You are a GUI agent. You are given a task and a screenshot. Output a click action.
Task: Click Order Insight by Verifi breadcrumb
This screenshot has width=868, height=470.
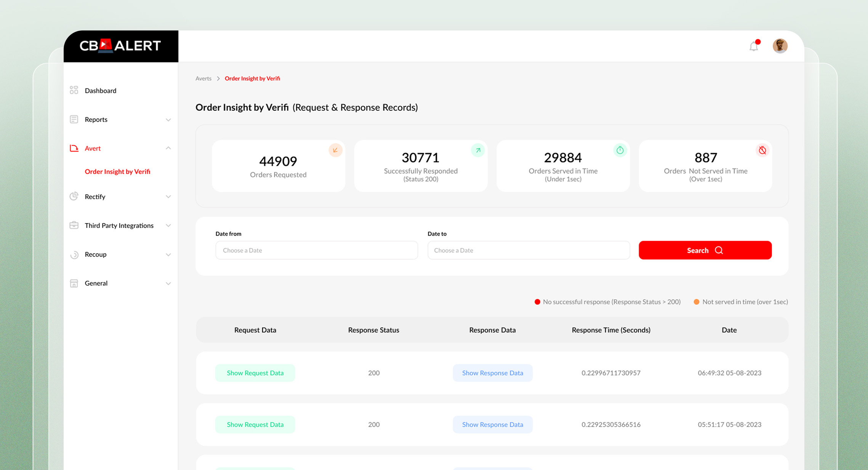click(x=252, y=78)
